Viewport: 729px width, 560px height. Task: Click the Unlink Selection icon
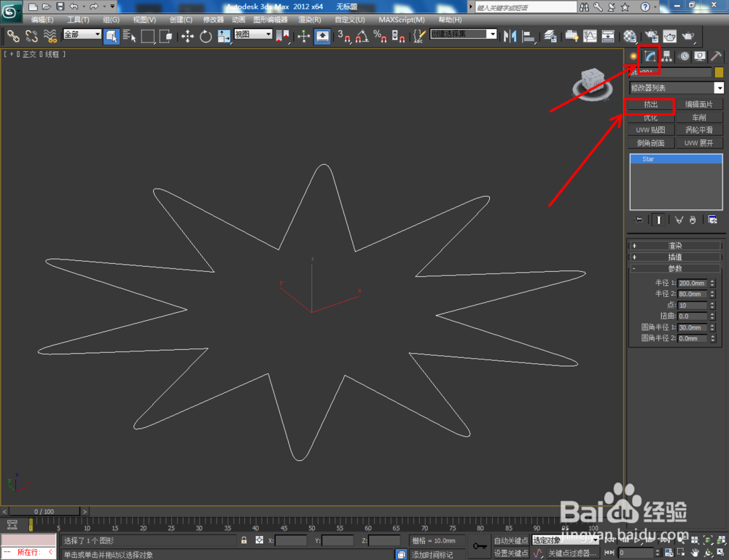pyautogui.click(x=31, y=36)
